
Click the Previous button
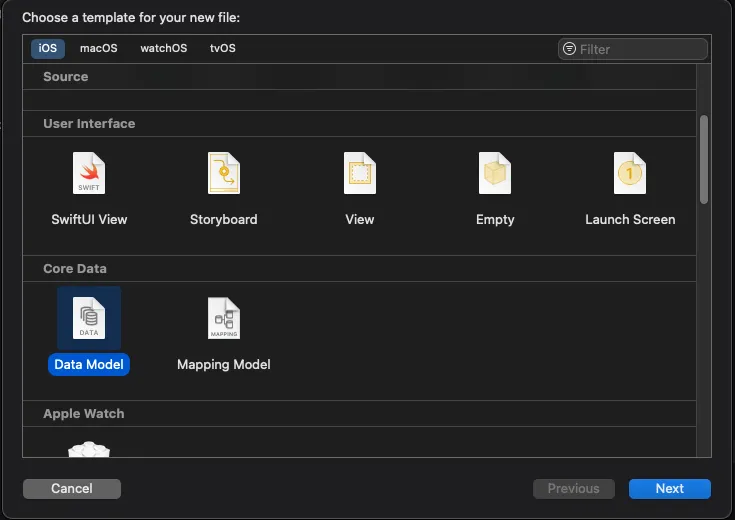[574, 489]
